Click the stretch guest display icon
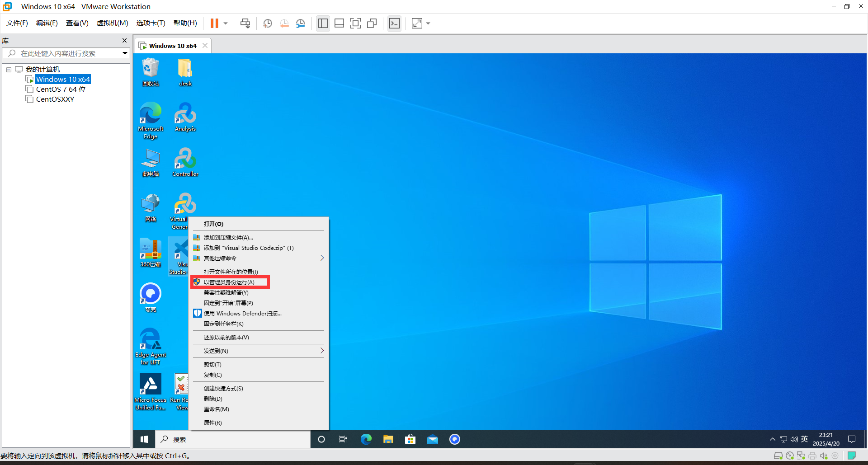 click(417, 23)
